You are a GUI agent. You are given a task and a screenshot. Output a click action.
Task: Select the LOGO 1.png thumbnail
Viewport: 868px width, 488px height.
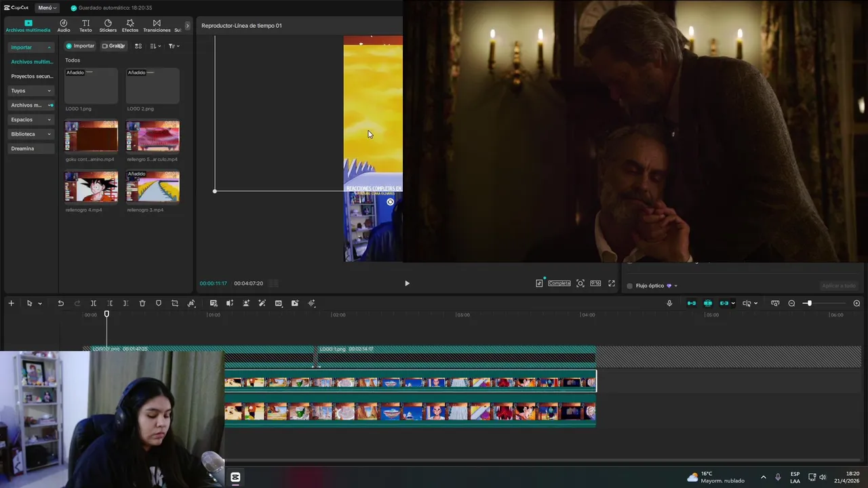click(x=91, y=86)
